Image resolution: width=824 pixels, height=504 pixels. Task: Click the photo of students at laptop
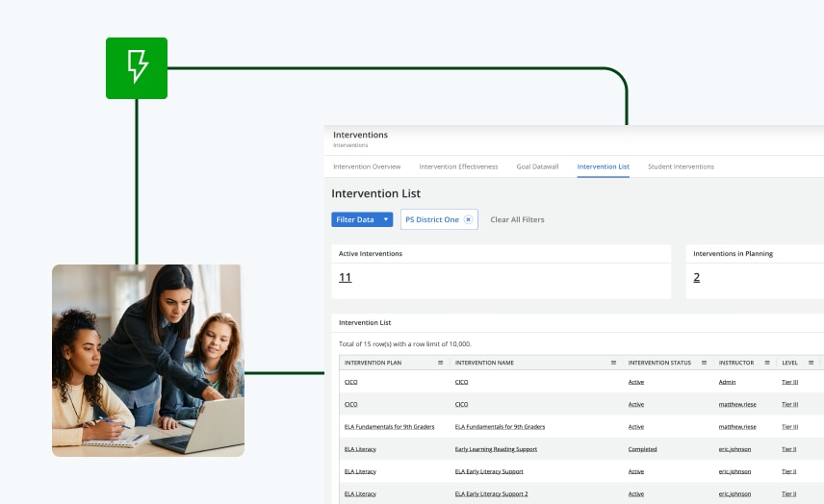pos(148,360)
